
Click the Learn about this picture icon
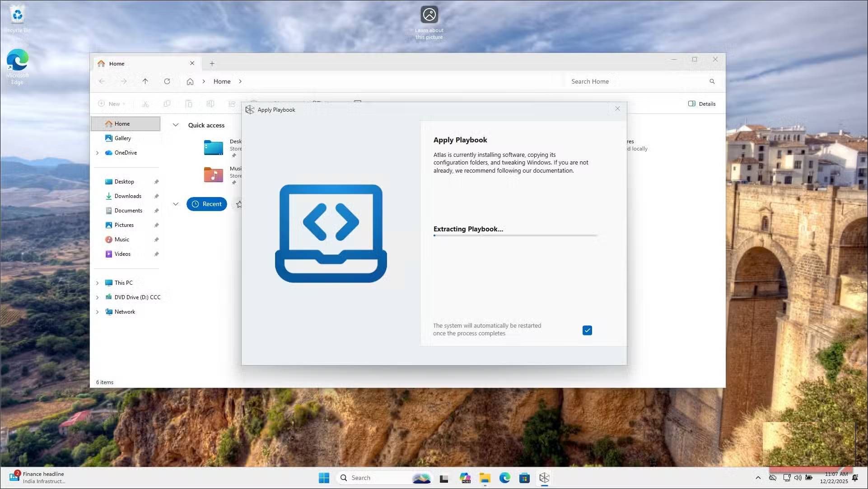[x=429, y=15]
